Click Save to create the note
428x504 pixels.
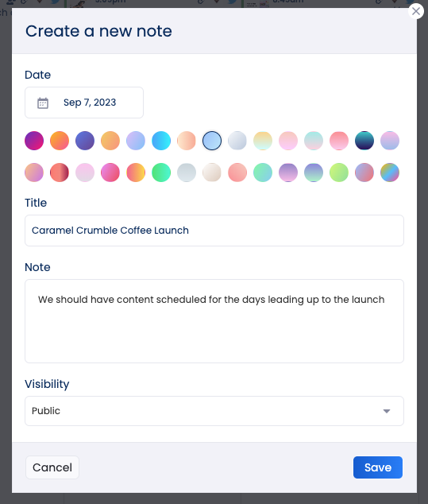[x=378, y=467]
